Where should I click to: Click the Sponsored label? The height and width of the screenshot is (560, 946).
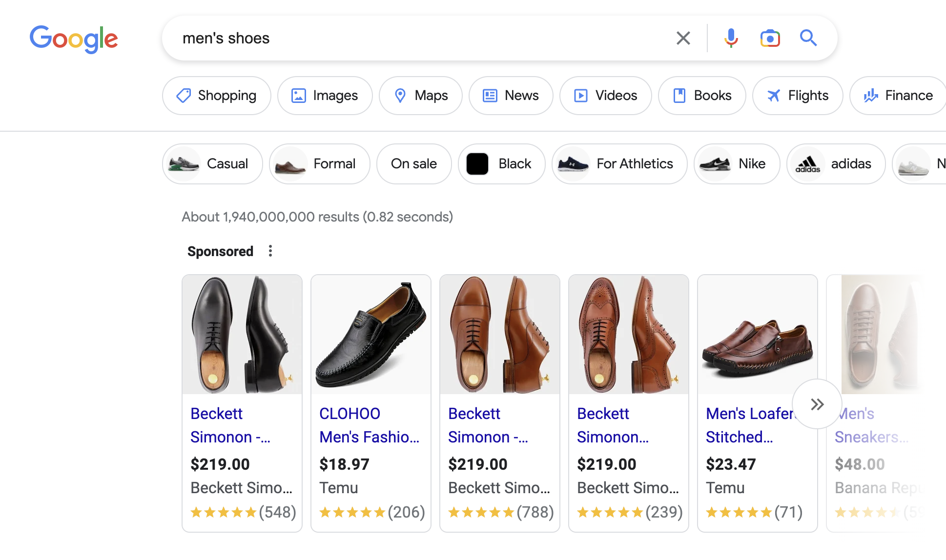click(x=221, y=251)
